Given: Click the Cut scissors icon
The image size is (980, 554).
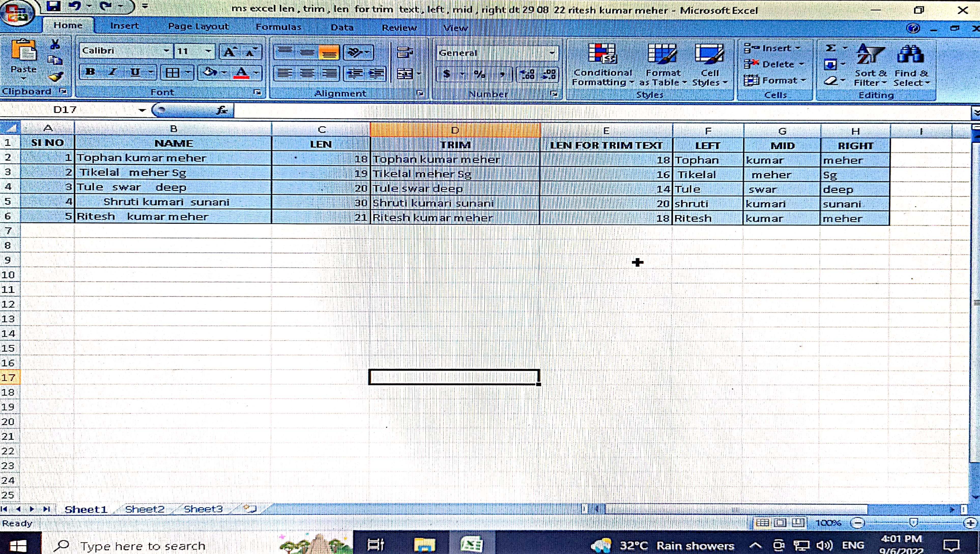Looking at the screenshot, I should click(55, 45).
